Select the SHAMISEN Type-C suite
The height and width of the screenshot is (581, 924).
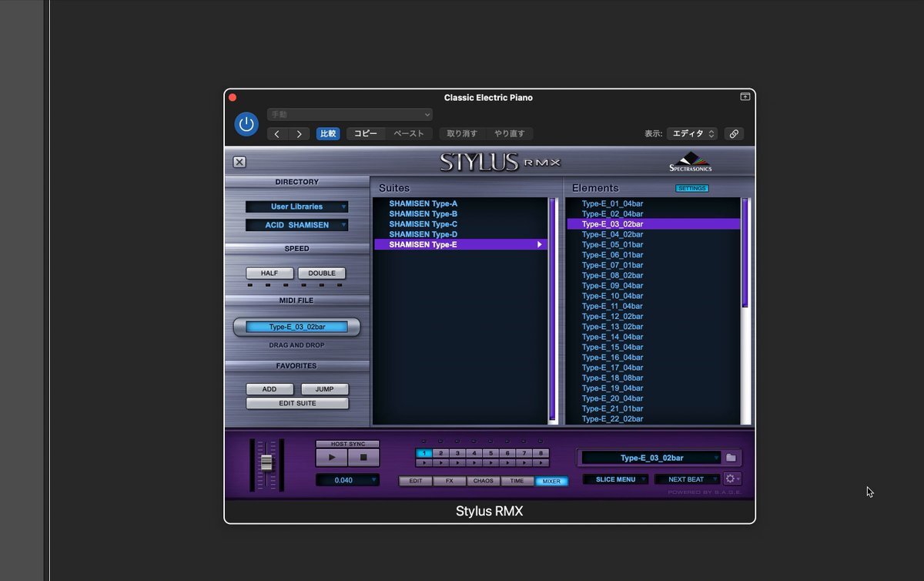423,224
